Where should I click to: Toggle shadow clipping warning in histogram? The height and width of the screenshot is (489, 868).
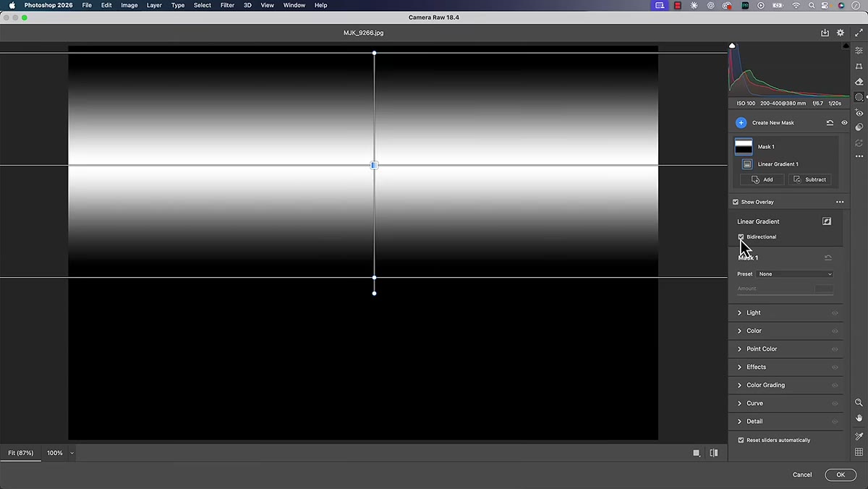click(x=732, y=46)
